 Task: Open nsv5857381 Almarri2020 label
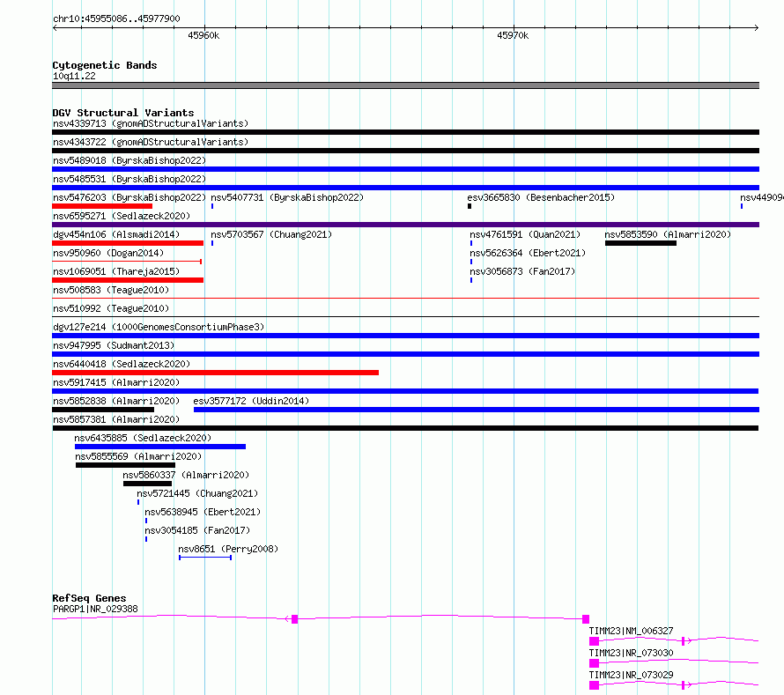(x=116, y=419)
